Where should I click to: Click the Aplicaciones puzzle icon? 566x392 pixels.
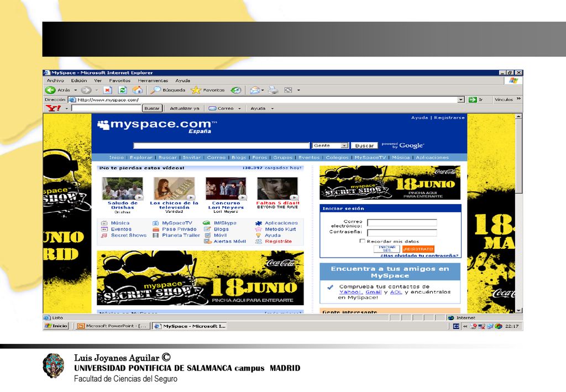pos(259,223)
